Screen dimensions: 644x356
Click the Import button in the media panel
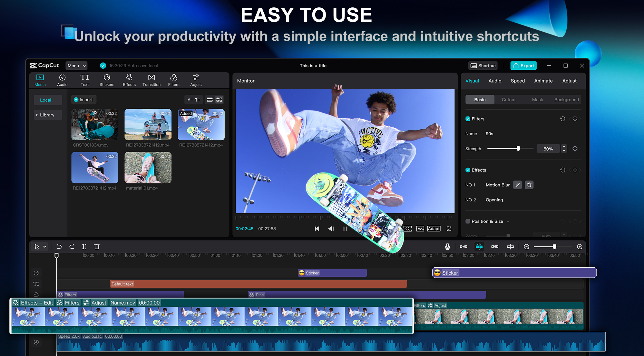83,99
